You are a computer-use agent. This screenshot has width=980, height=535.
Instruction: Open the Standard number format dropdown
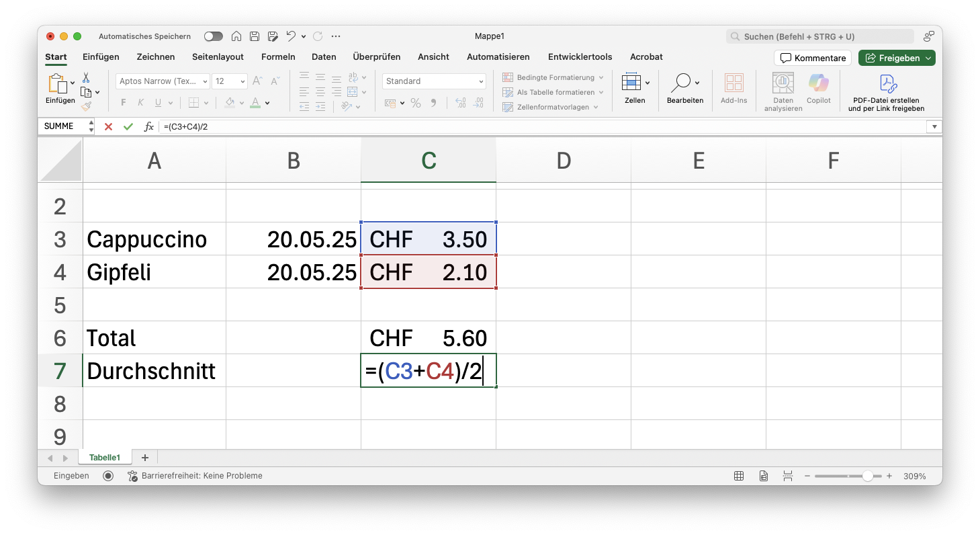(434, 81)
